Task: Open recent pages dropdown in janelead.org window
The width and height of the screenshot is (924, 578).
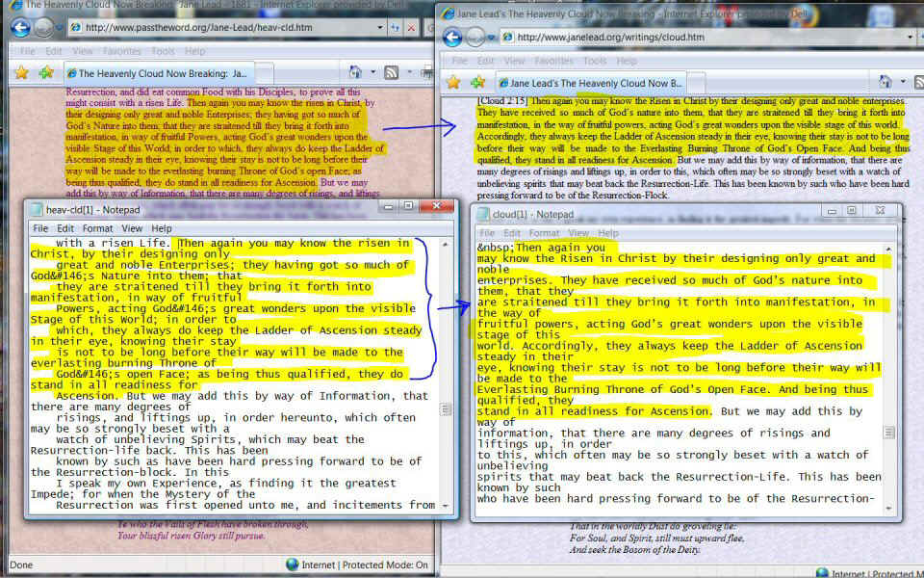Action: click(492, 38)
